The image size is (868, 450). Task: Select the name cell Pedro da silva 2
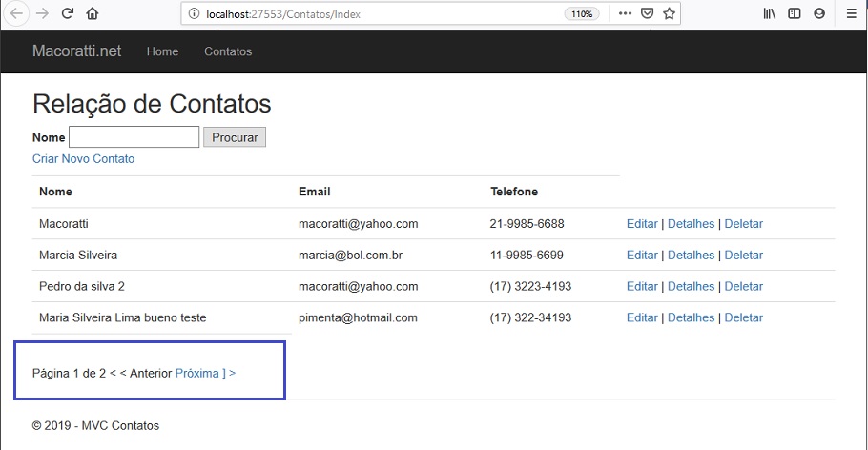coord(82,286)
